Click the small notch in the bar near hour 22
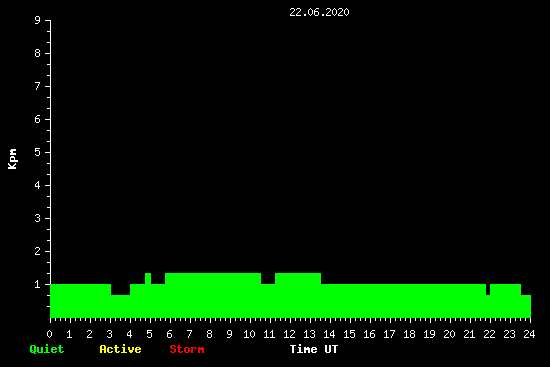Image resolution: width=550 pixels, height=367 pixels. click(488, 289)
